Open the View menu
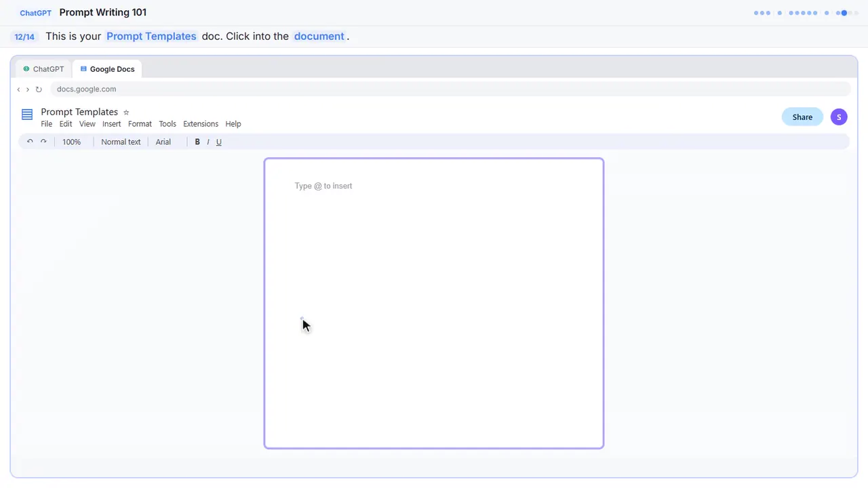Viewport: 868px width, 488px height. [87, 124]
